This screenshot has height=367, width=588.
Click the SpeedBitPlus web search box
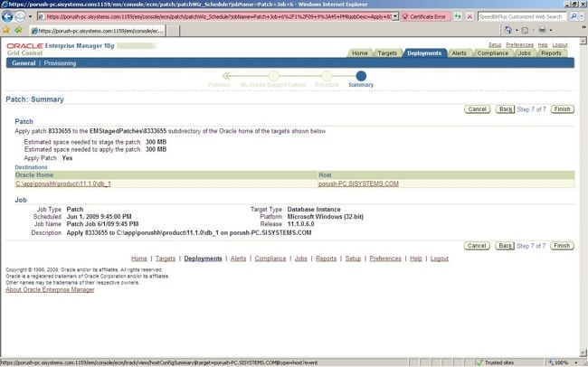pos(522,17)
